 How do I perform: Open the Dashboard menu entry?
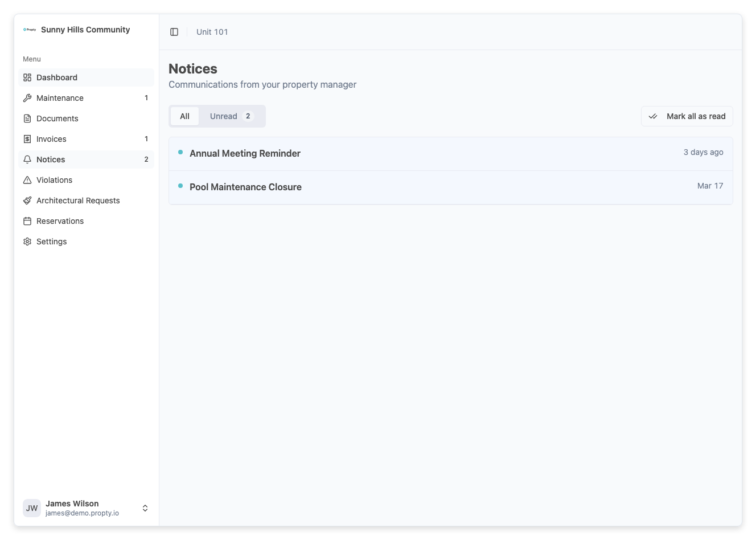tap(57, 77)
